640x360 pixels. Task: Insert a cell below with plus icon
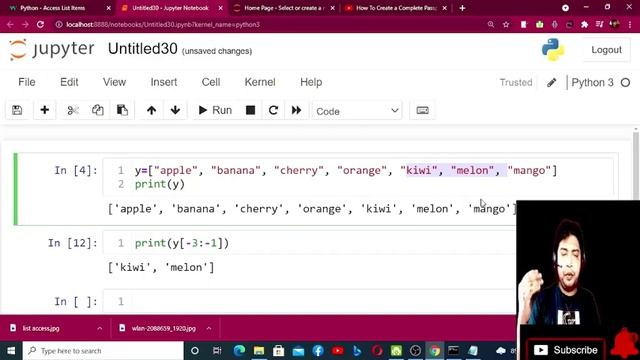tap(44, 110)
